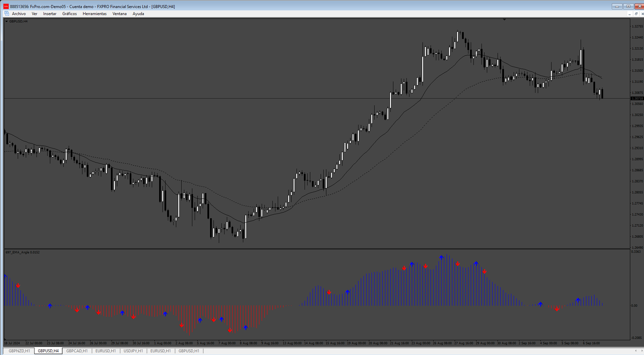Click the 1.26490 price axis label

[x=637, y=248]
